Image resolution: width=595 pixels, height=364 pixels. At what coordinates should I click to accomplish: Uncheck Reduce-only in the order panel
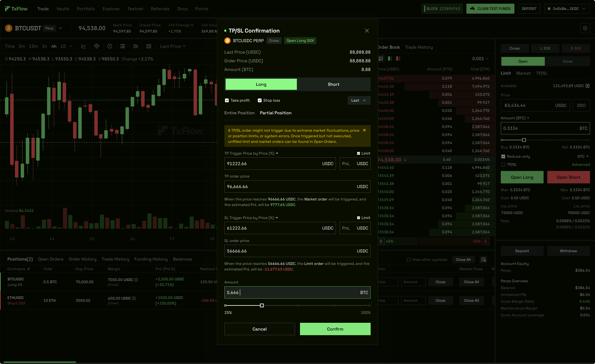[x=503, y=156]
